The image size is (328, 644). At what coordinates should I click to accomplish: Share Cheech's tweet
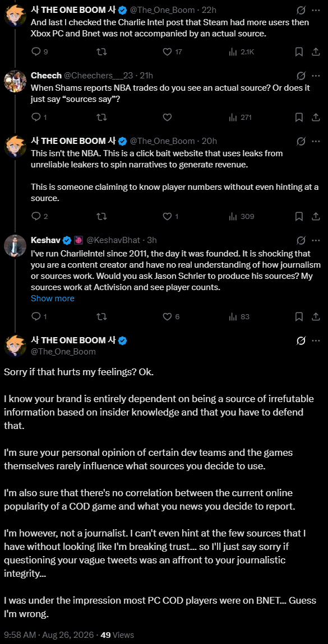click(316, 118)
